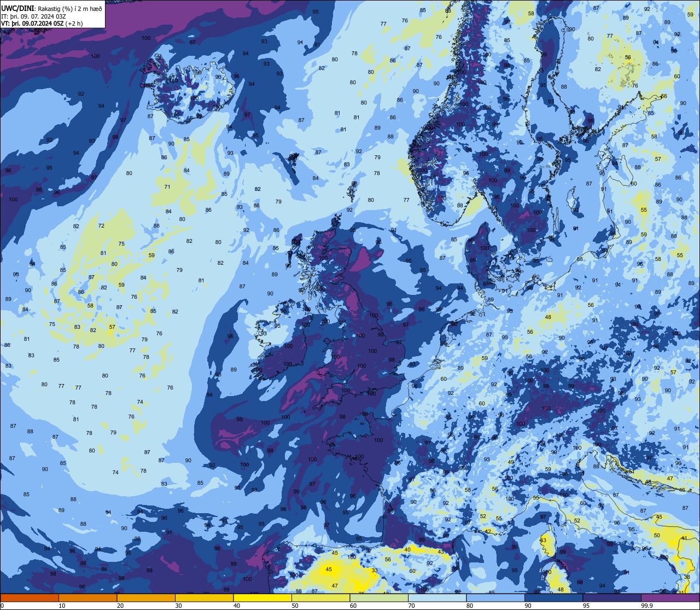Click the 30–40 color scale segment
This screenshot has width=700, height=610.
pyautogui.click(x=204, y=598)
